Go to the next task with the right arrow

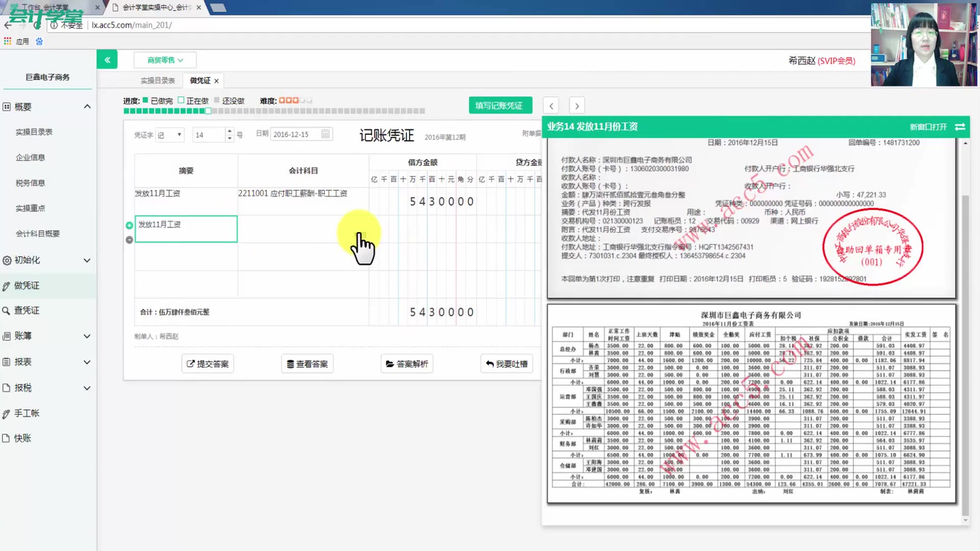click(577, 106)
